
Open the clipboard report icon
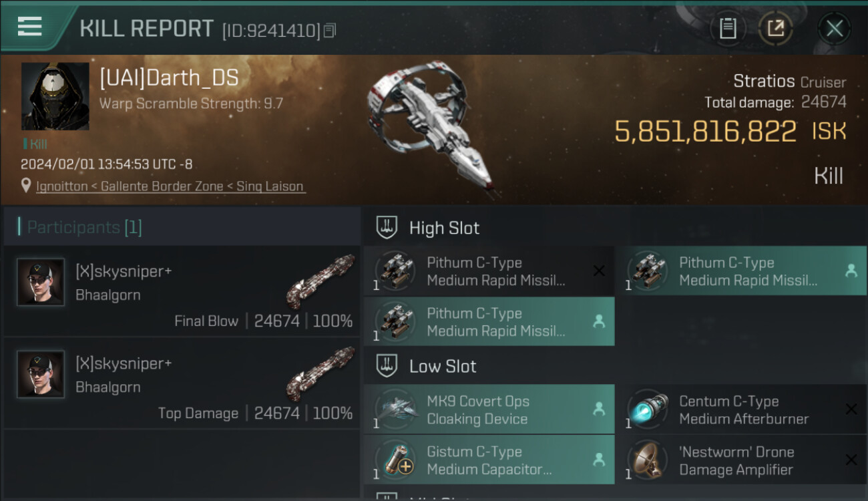click(728, 29)
